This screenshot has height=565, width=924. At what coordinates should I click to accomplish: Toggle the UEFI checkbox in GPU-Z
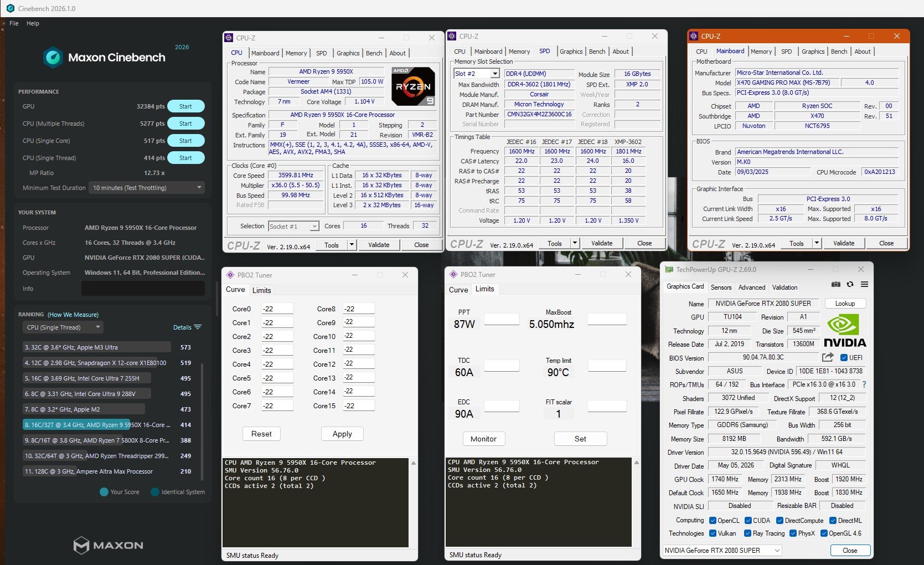(x=844, y=358)
